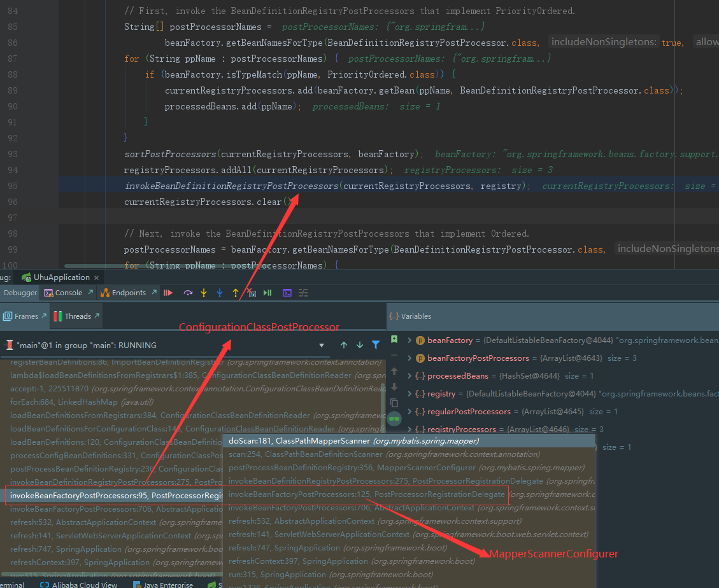Close the UhuApplication debug tab
The width and height of the screenshot is (719, 588).
(96, 277)
